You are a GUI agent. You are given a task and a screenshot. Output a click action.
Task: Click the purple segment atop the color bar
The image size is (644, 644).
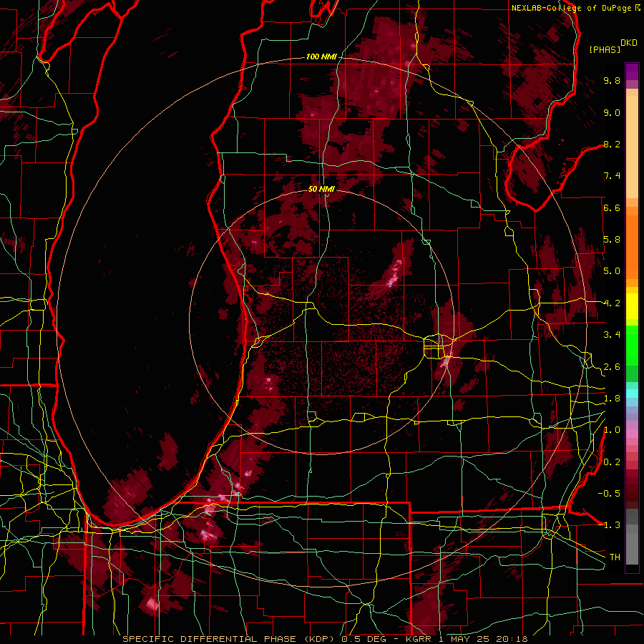632,72
